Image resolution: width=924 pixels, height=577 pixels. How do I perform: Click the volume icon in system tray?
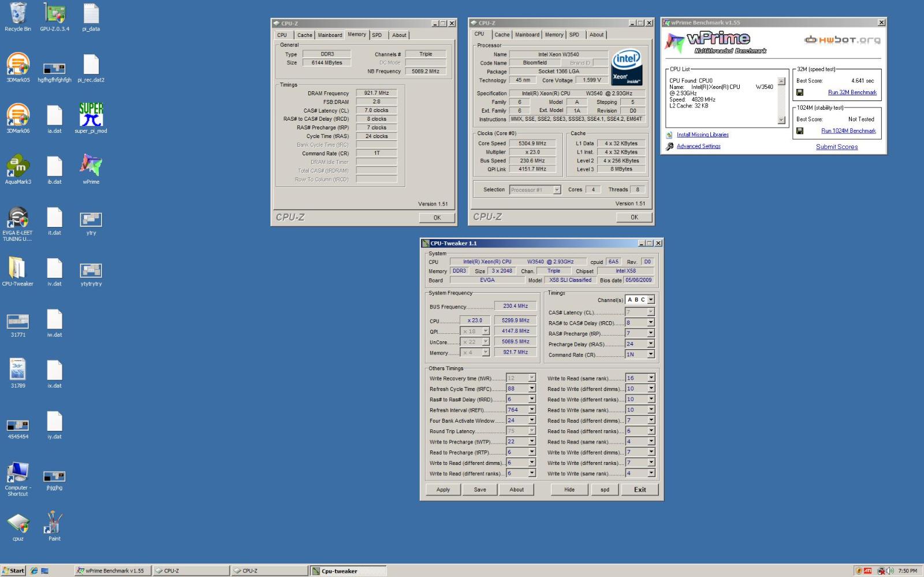890,571
